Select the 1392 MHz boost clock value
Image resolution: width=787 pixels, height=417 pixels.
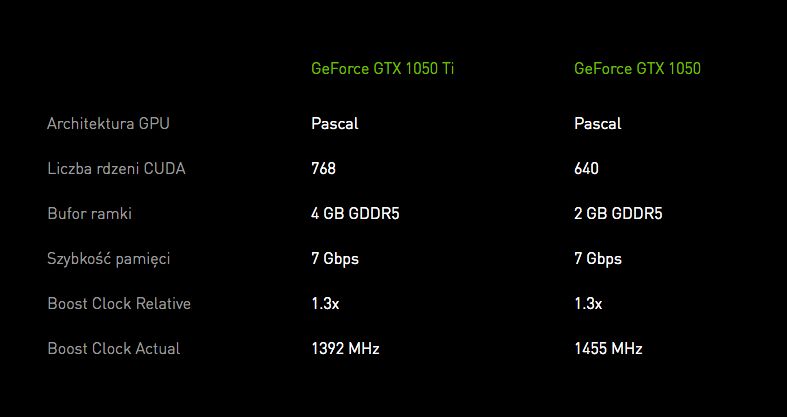click(345, 349)
